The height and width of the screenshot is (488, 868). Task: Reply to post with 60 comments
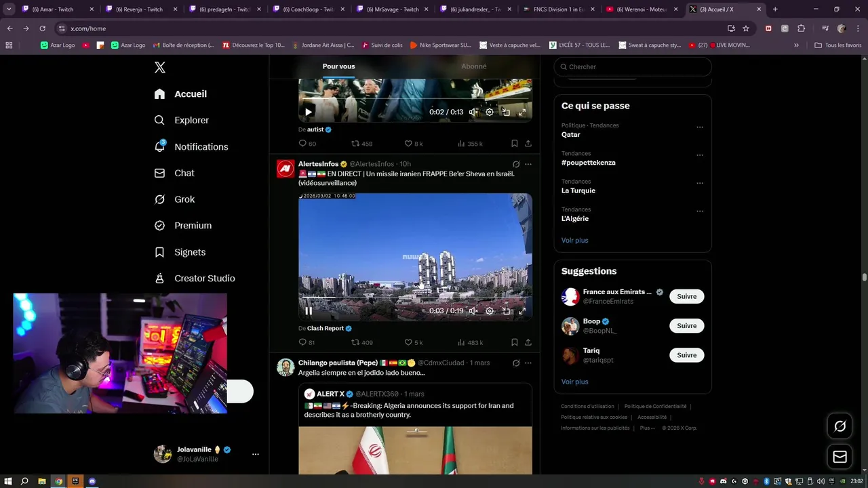click(x=307, y=144)
